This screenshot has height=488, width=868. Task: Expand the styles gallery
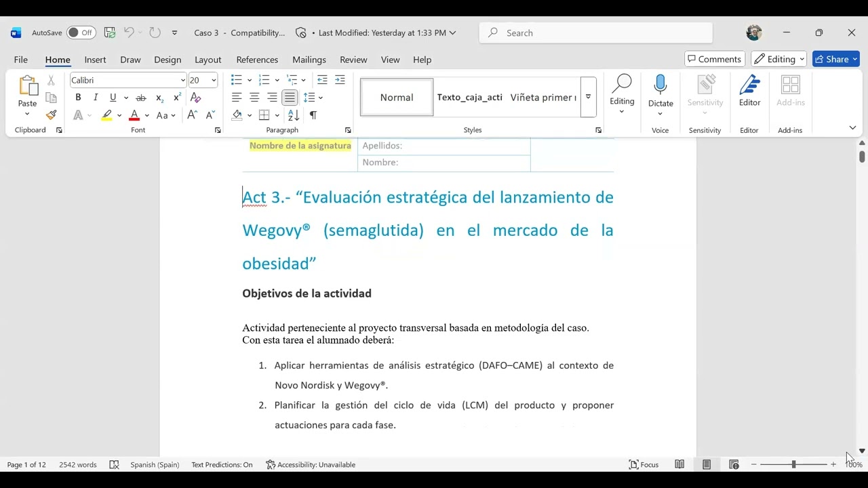point(588,97)
